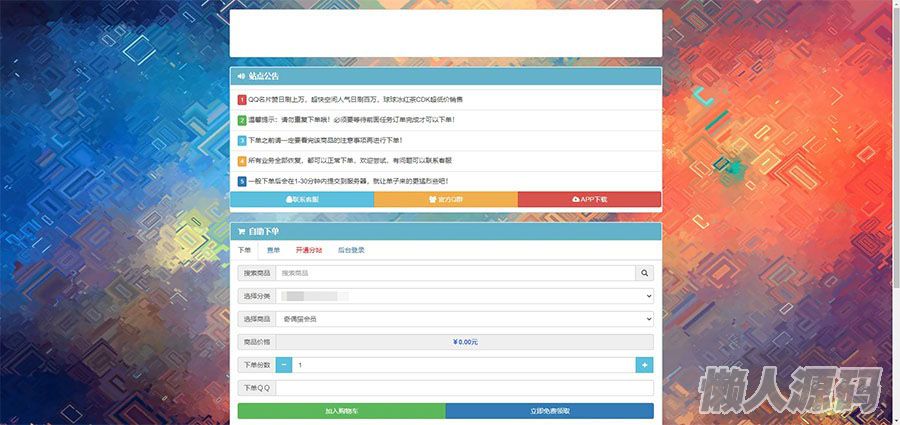Switch to the 查单 tab
The width and height of the screenshot is (900, 425).
[x=273, y=250]
